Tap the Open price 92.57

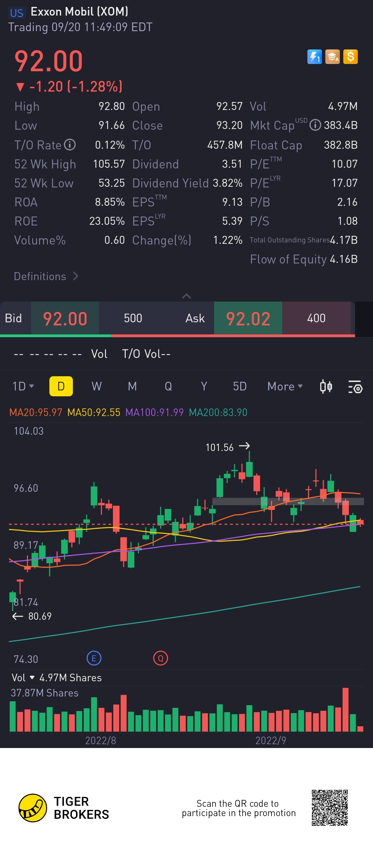pyautogui.click(x=229, y=106)
